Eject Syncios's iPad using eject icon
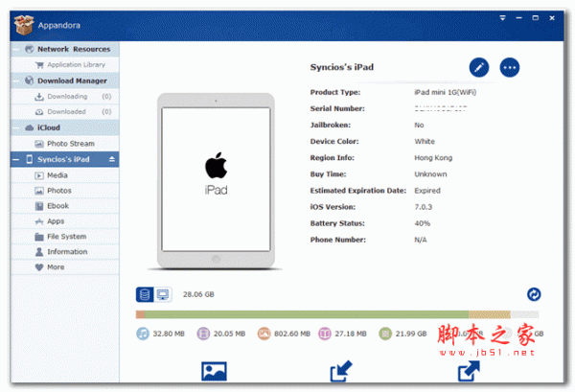Screen dimensions: 575x392 (112, 159)
